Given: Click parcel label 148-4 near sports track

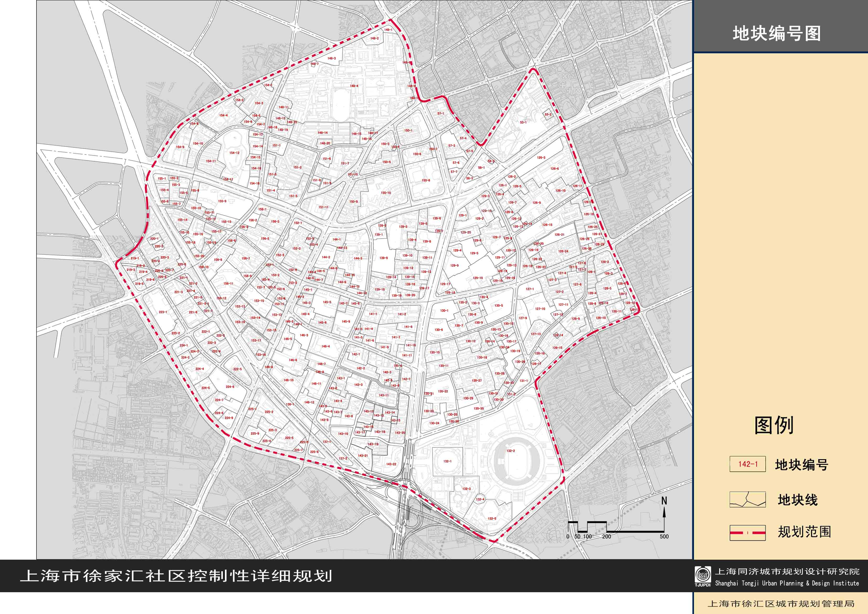Looking at the screenshot, I should point(354,86).
